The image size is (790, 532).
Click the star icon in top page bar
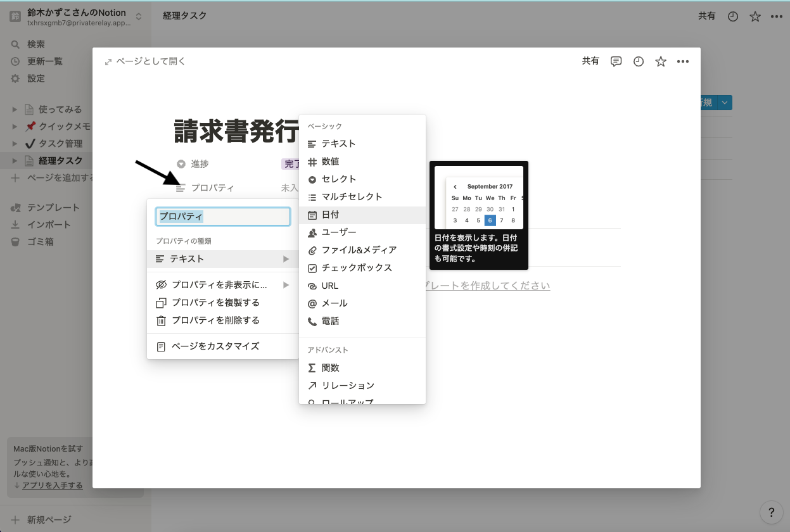(755, 17)
